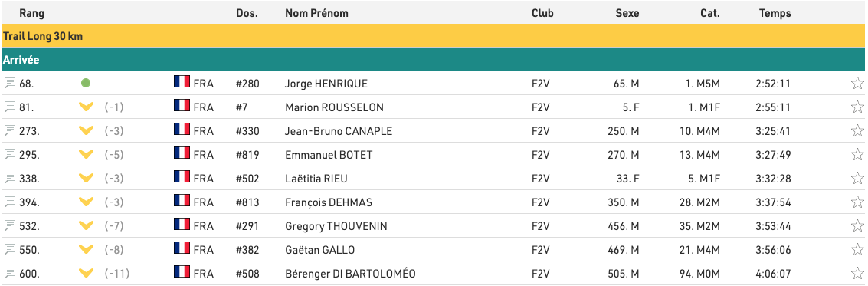Open comment icon for rank 68
868x286 pixels.
click(x=9, y=83)
